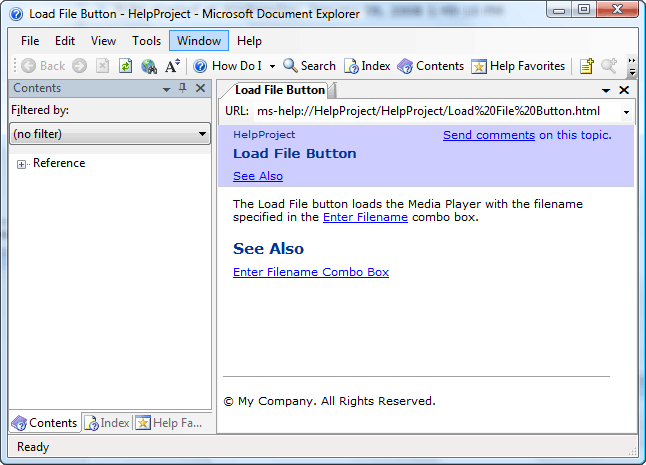Open Contents from the toolbar

coord(431,66)
